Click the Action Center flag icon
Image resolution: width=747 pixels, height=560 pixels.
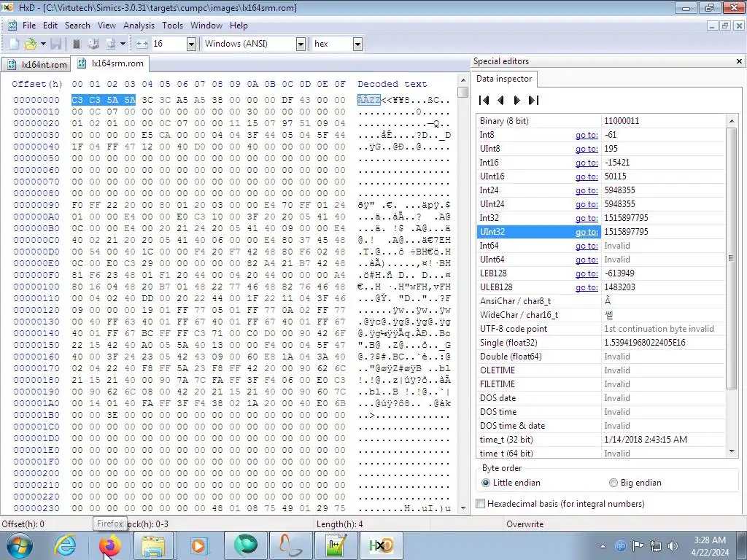pyautogui.click(x=638, y=545)
